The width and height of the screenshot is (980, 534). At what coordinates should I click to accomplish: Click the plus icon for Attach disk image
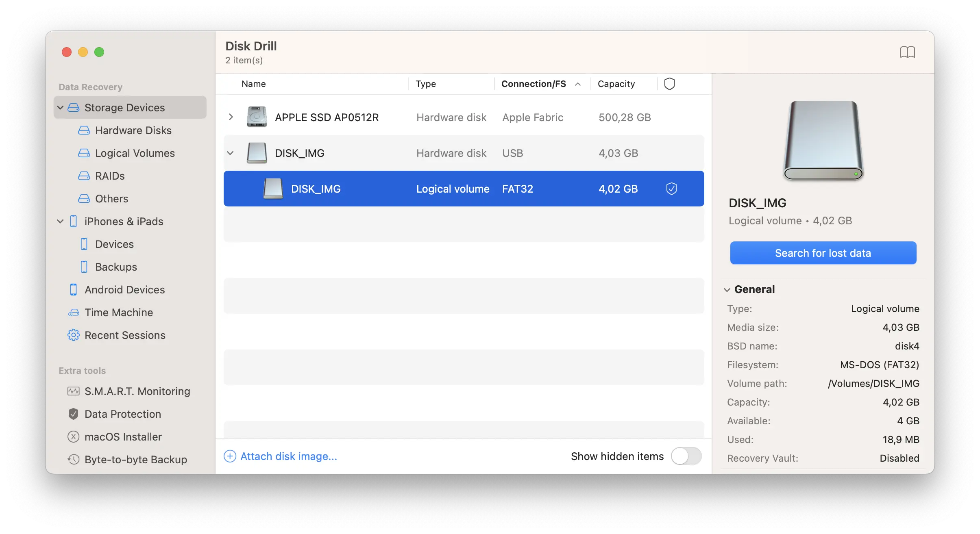(x=230, y=456)
